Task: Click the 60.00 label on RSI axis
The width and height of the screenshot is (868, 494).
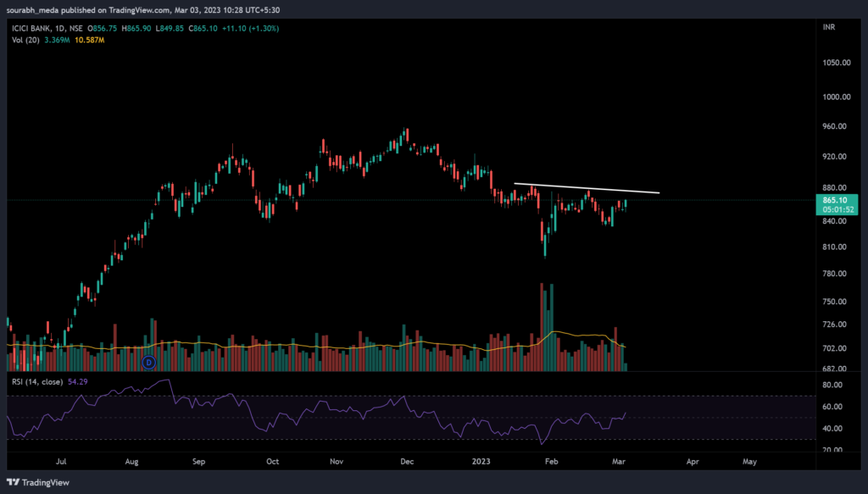Action: coord(832,407)
